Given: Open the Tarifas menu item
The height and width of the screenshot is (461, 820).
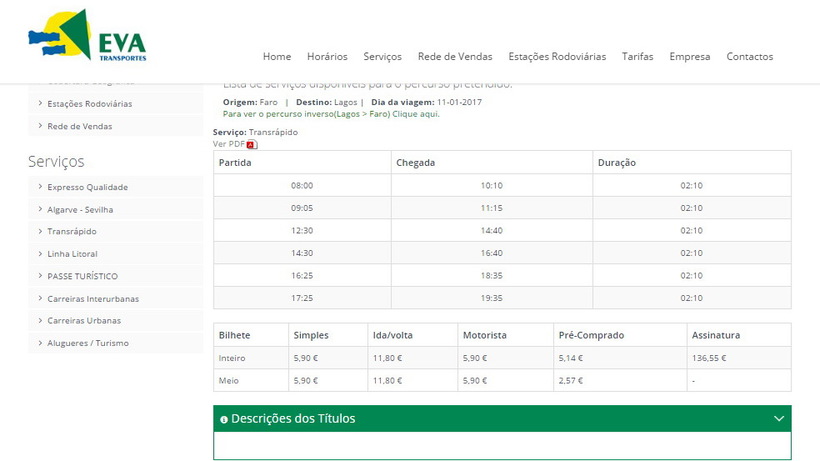Looking at the screenshot, I should (637, 57).
